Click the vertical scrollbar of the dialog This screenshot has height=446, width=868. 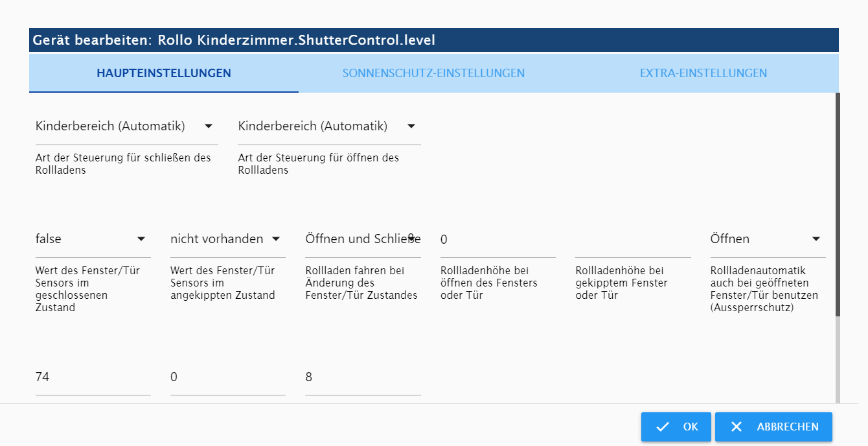838,205
